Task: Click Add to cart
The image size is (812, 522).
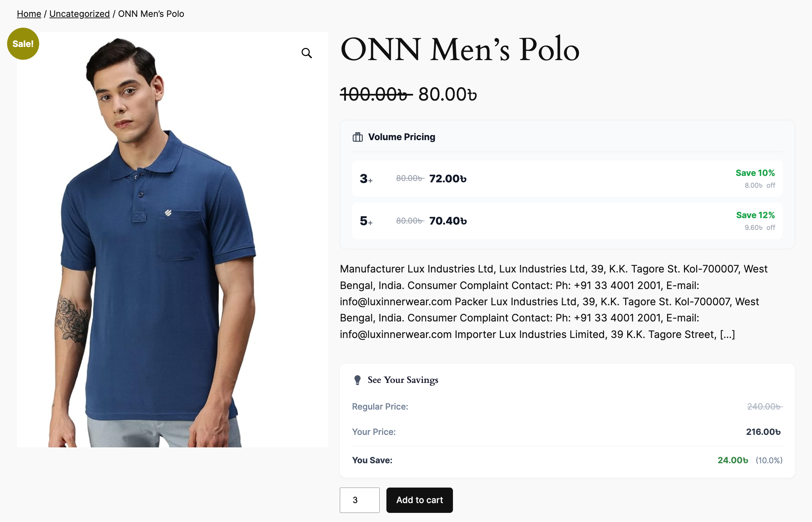Action: point(420,500)
